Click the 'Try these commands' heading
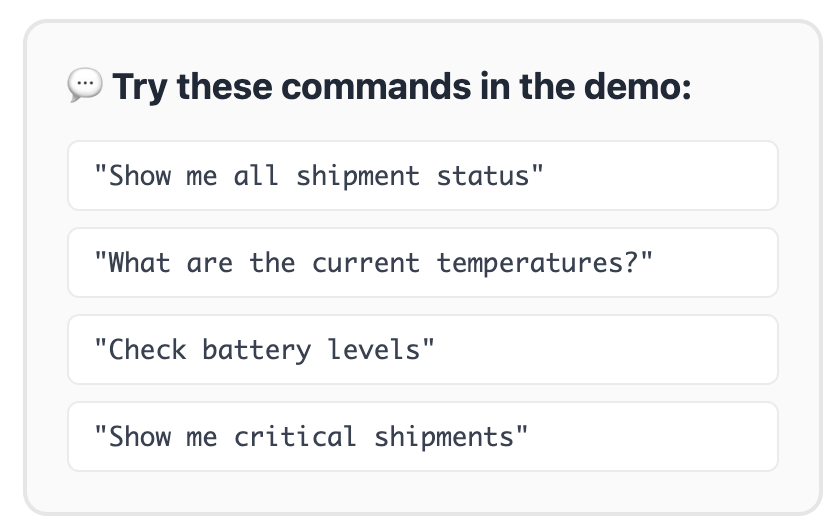This screenshot has width=840, height=532. pos(402,87)
